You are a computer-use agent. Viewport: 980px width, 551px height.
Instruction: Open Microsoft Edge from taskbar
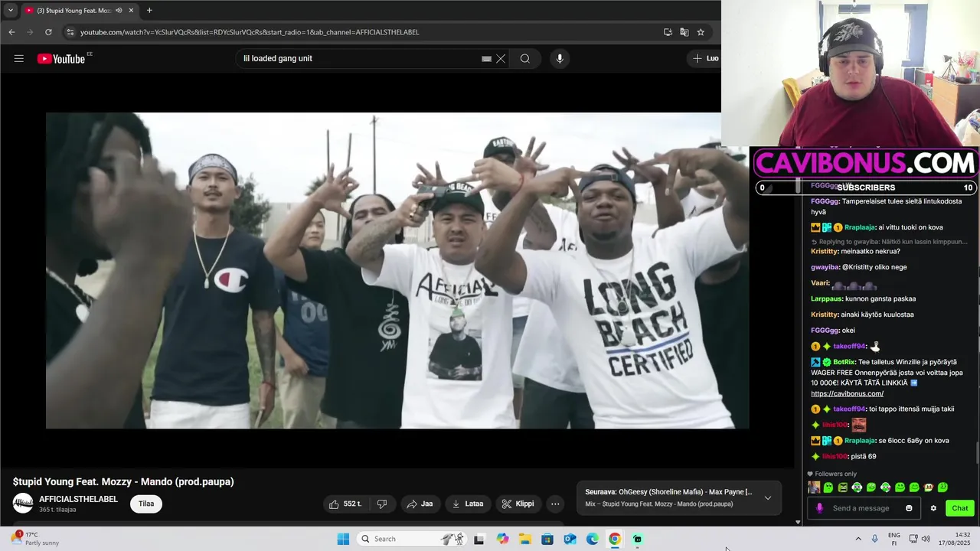592,539
